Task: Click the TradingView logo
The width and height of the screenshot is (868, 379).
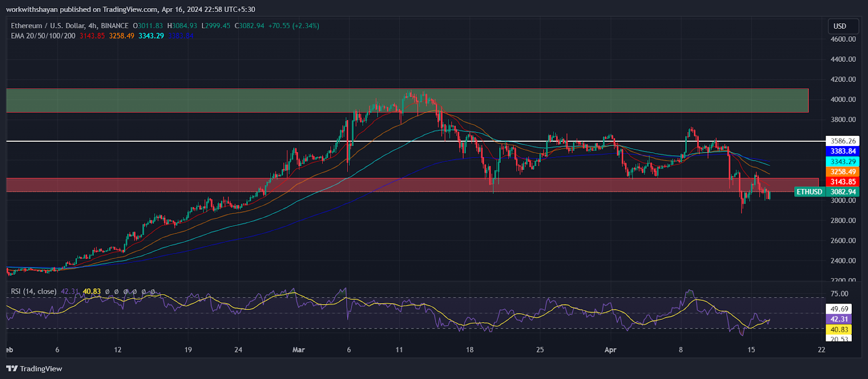Action: [x=34, y=369]
